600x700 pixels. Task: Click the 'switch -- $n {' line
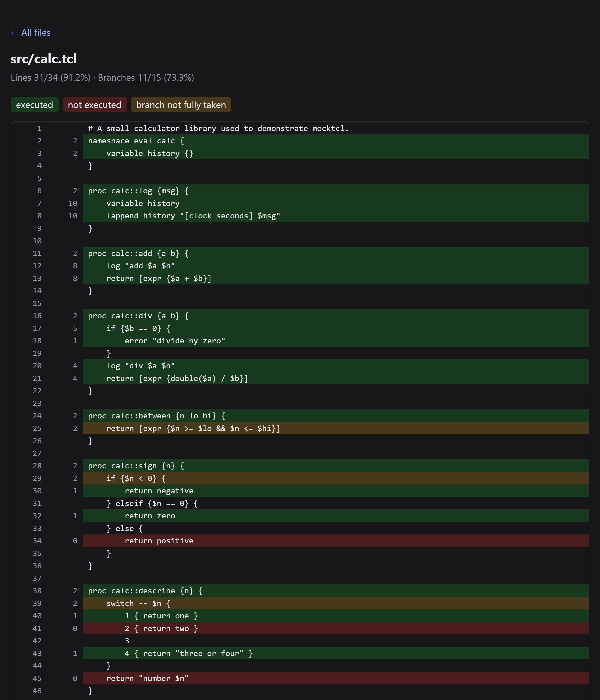pos(336,603)
